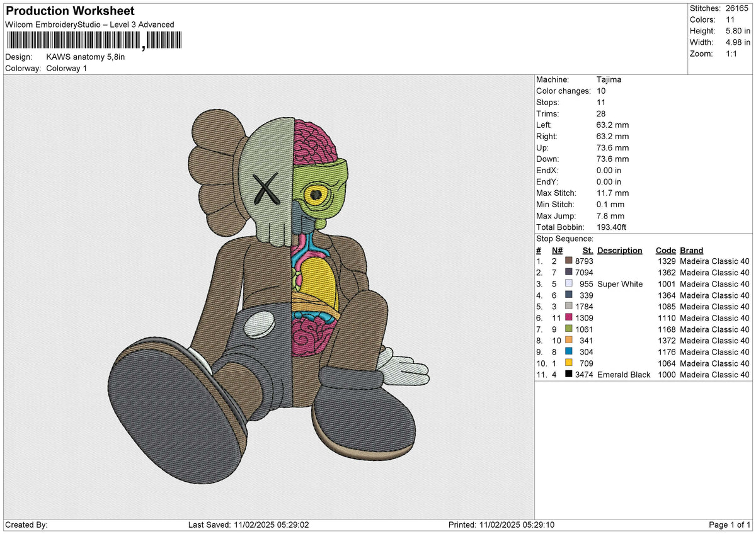Click the green swatch for code 1168
The height and width of the screenshot is (534, 756).
569,329
